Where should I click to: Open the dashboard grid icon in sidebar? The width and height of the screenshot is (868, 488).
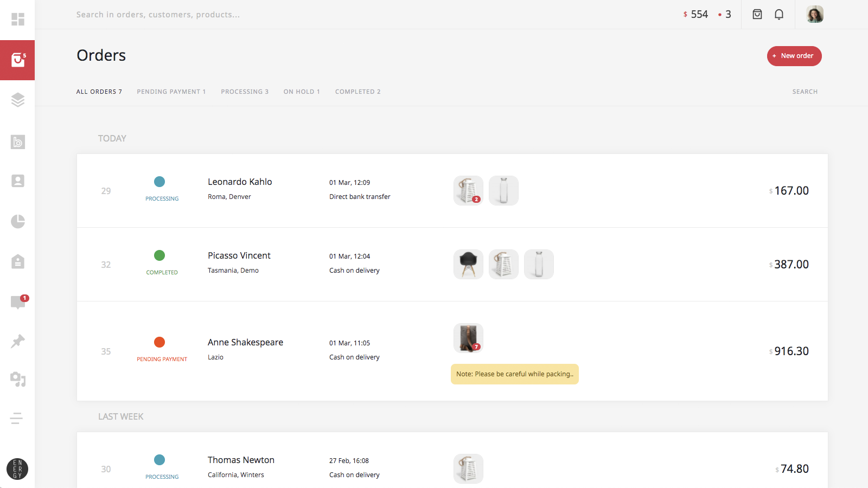point(18,20)
